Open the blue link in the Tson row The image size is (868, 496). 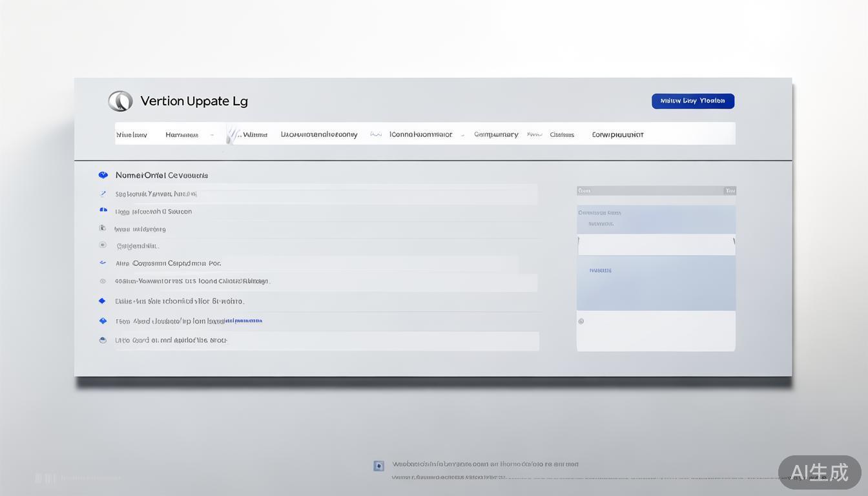(243, 320)
